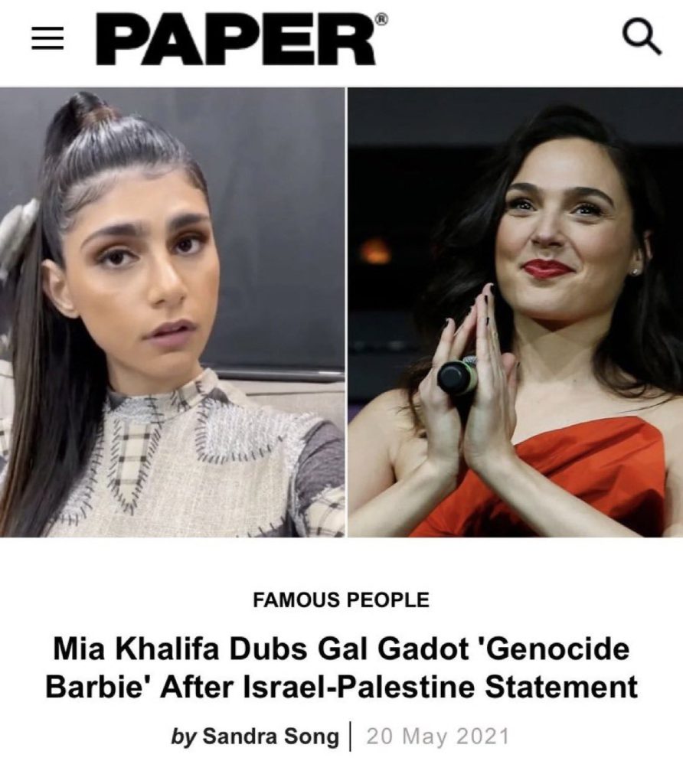The image size is (683, 784).
Task: Click the stud earring in right photo
Action: 636,272
